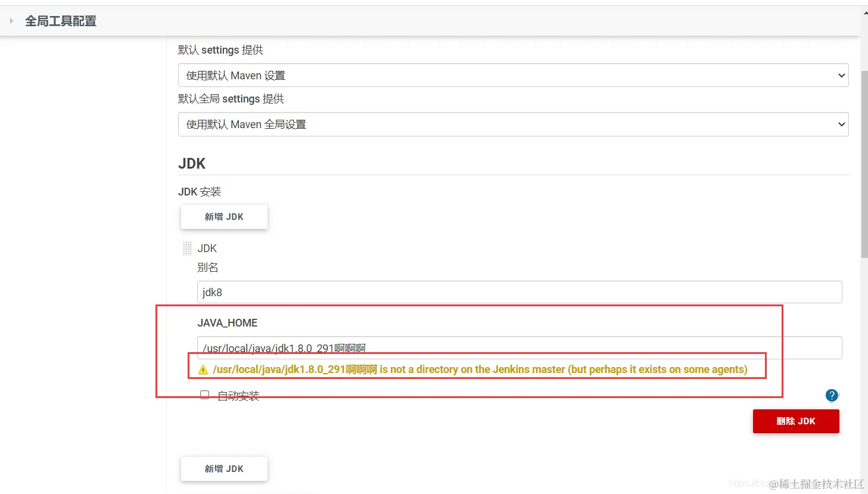This screenshot has height=494, width=868.
Task: Expand the 全局工具配置 breadcrumb arrow
Action: coord(11,21)
